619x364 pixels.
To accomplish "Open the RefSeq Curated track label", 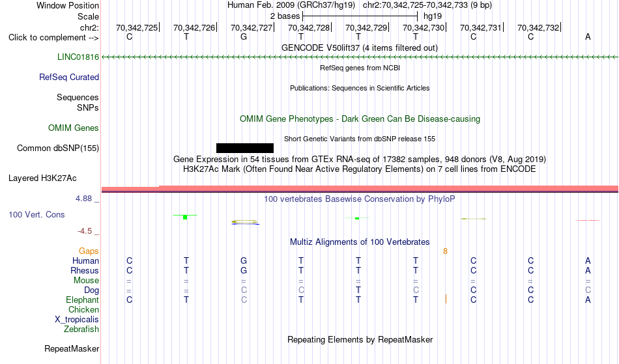I will [x=69, y=77].
